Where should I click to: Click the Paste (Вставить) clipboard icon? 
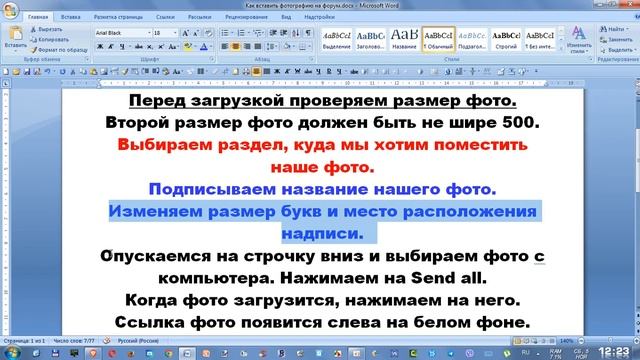(x=16, y=33)
